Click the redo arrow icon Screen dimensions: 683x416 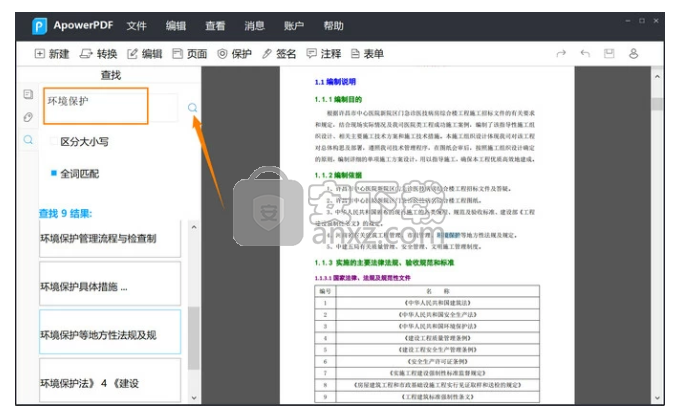point(561,54)
